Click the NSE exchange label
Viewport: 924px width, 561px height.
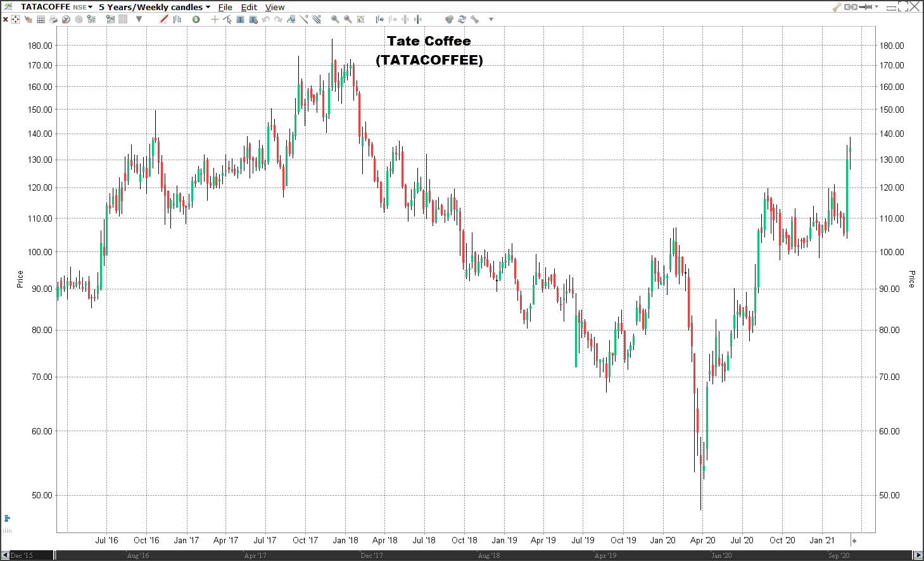(80, 8)
